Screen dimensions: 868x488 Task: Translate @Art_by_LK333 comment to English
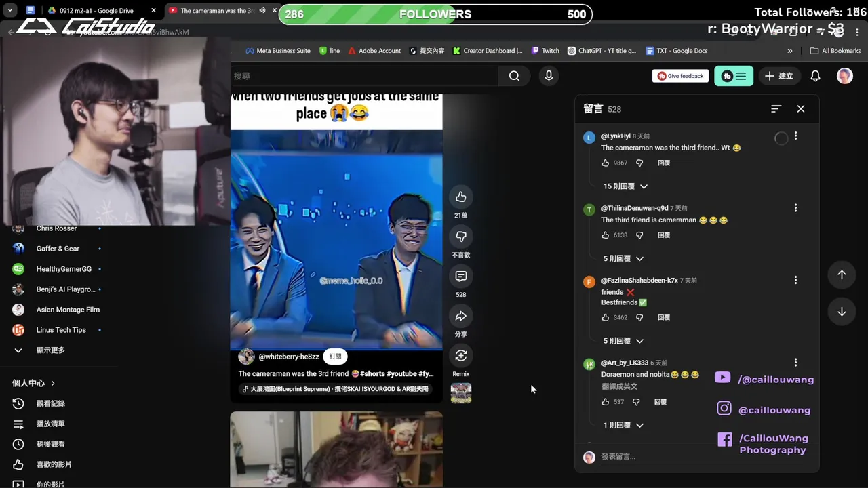[619, 386]
